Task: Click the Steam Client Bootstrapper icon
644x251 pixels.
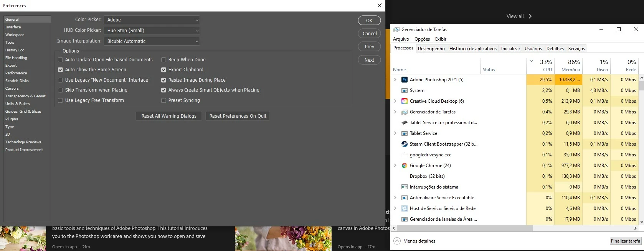Action: pyautogui.click(x=404, y=144)
